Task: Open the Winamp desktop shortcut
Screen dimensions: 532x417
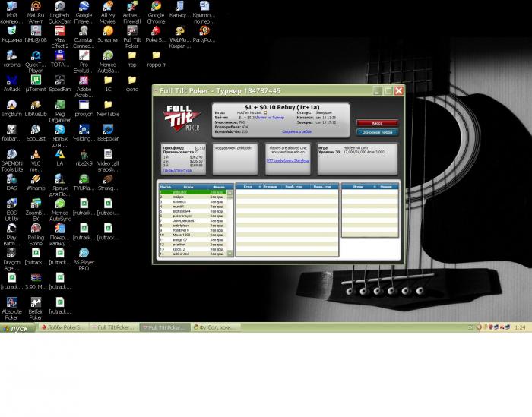Action: [x=36, y=182]
